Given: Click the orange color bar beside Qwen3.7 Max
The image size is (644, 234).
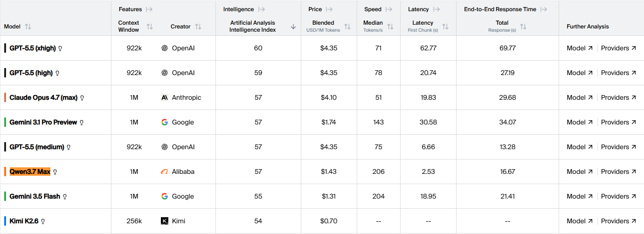Looking at the screenshot, I should click(x=5, y=172).
